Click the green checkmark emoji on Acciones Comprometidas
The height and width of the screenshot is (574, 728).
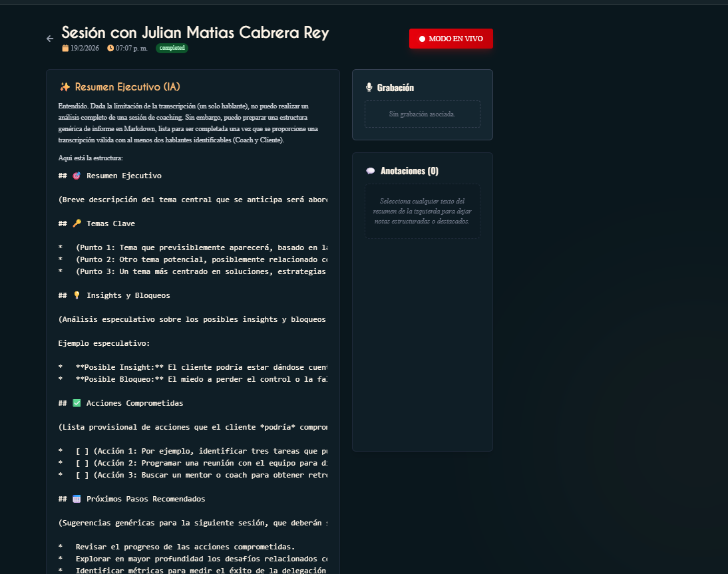(78, 402)
